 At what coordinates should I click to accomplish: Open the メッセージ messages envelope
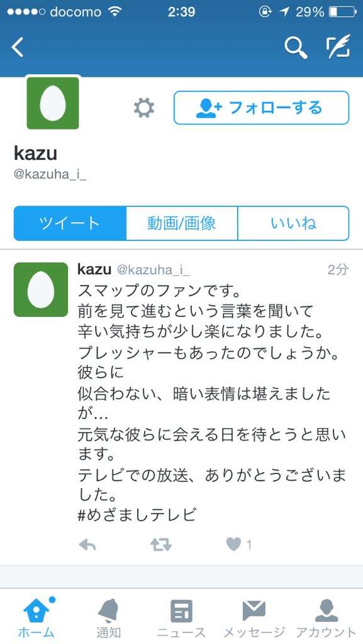click(254, 618)
